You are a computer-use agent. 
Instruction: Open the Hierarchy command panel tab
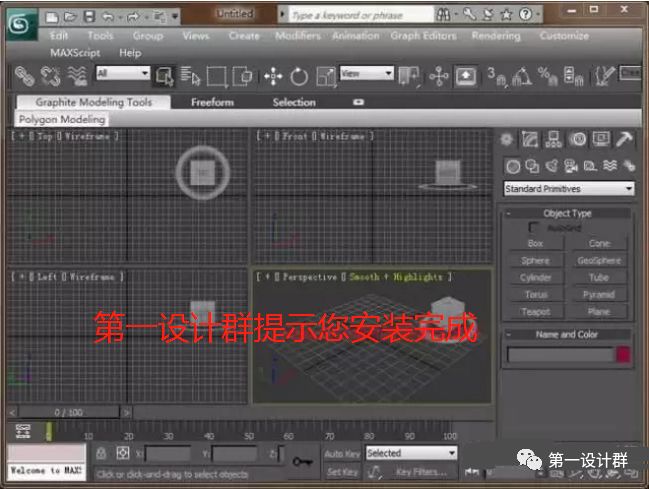pyautogui.click(x=553, y=140)
